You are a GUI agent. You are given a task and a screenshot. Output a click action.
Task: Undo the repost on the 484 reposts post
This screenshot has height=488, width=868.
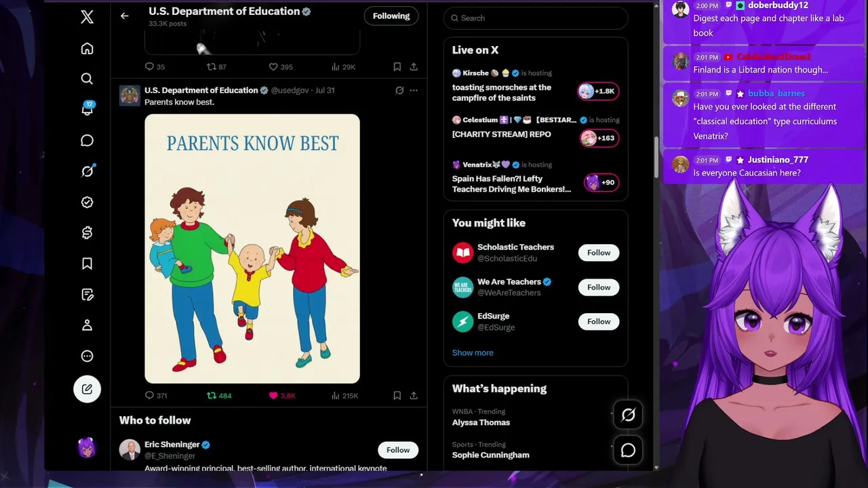tap(219, 396)
